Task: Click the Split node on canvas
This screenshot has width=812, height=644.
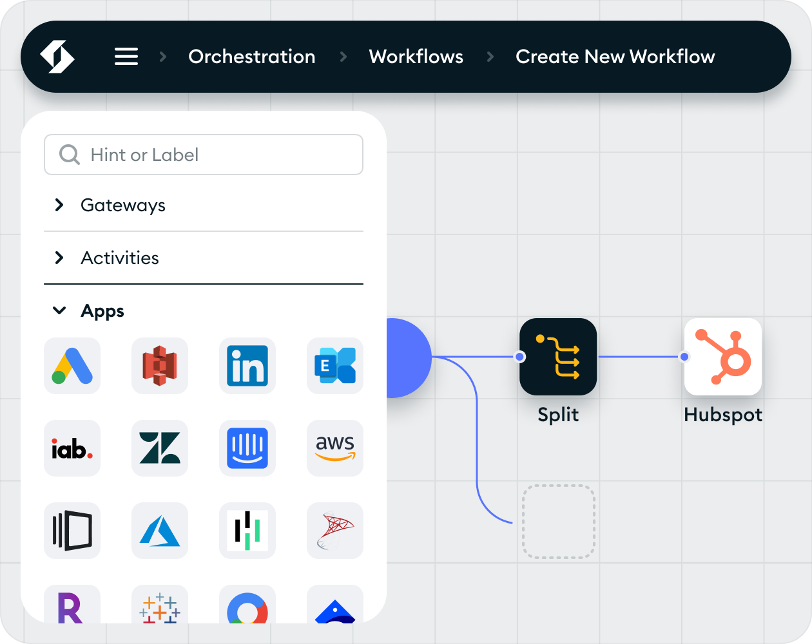Action: pyautogui.click(x=558, y=357)
